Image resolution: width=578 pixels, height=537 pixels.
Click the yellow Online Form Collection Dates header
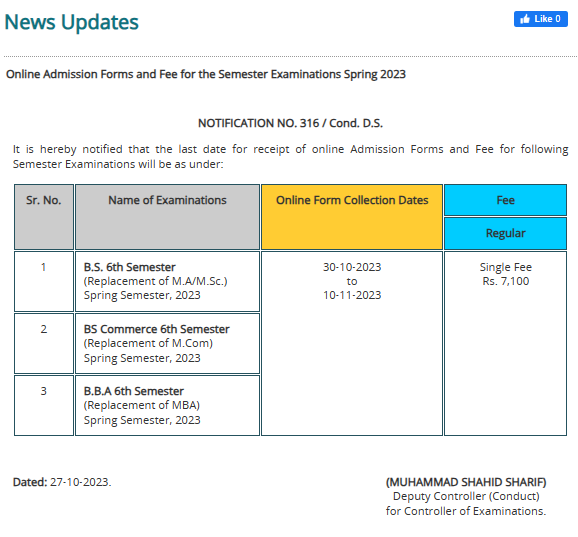click(x=352, y=217)
